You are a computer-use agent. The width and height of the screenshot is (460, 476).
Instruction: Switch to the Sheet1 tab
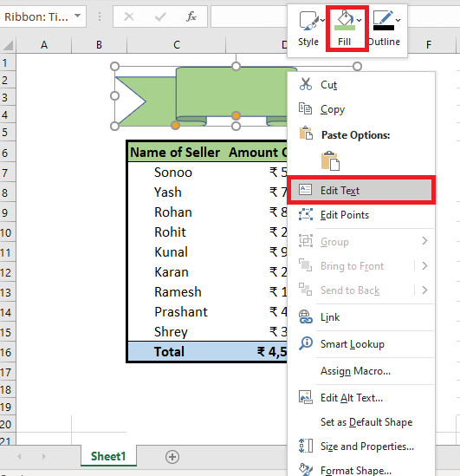108,456
